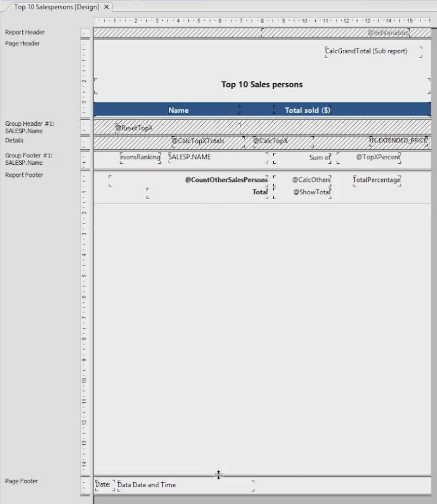The image size is (437, 504).
Task: Select the @ShowTotal formula field
Action: [312, 192]
